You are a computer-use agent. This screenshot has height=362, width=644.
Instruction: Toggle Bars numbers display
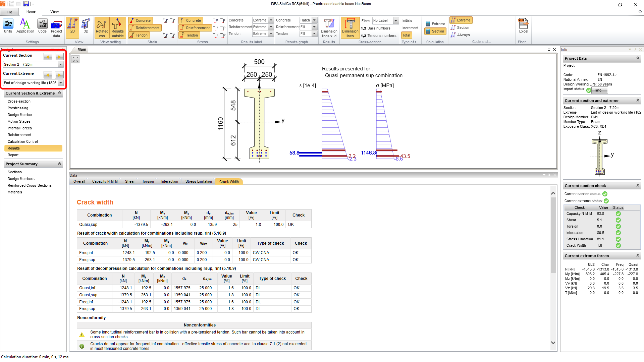tap(376, 28)
